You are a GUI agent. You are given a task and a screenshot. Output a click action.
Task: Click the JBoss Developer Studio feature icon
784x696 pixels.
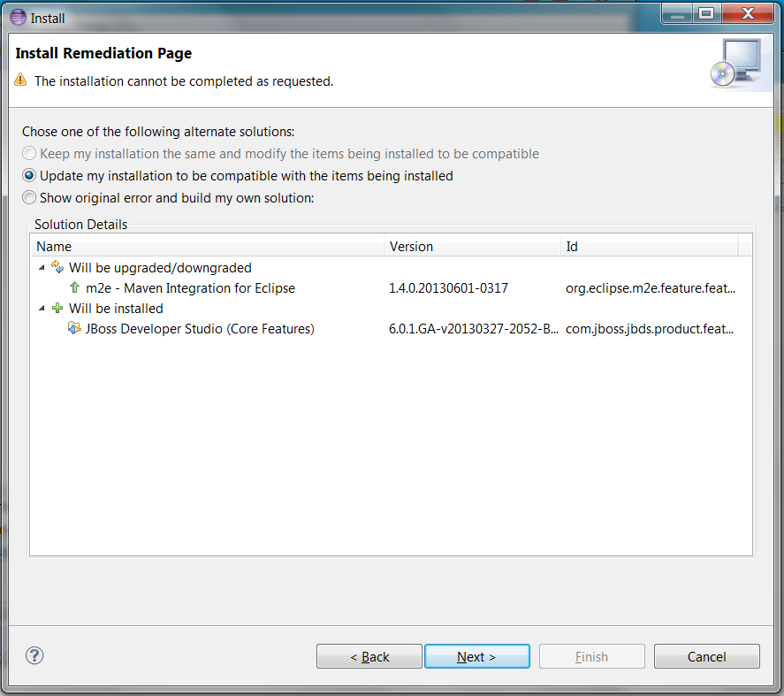tap(74, 328)
